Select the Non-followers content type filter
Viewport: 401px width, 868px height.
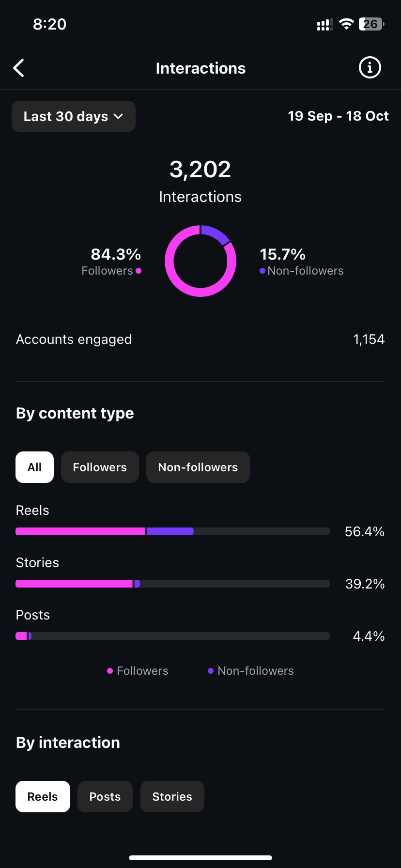point(198,467)
